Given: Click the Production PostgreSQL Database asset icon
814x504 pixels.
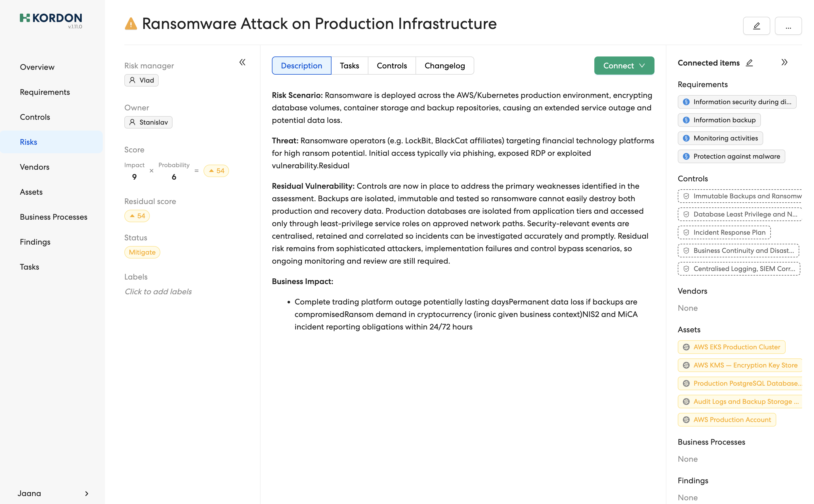Looking at the screenshot, I should tap(686, 383).
